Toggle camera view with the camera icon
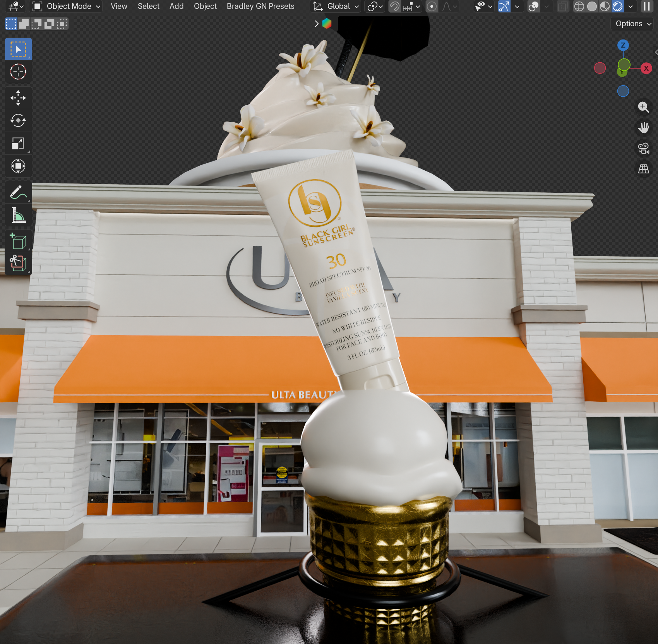Viewport: 658px width, 644px height. (x=644, y=148)
